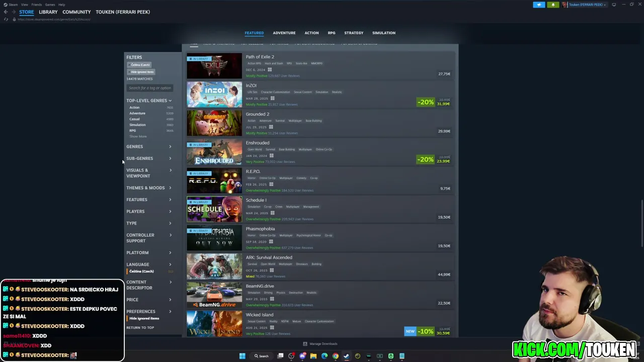The image size is (644, 362).
Task: Expand the PLATFORM filter section
Action: click(x=149, y=252)
